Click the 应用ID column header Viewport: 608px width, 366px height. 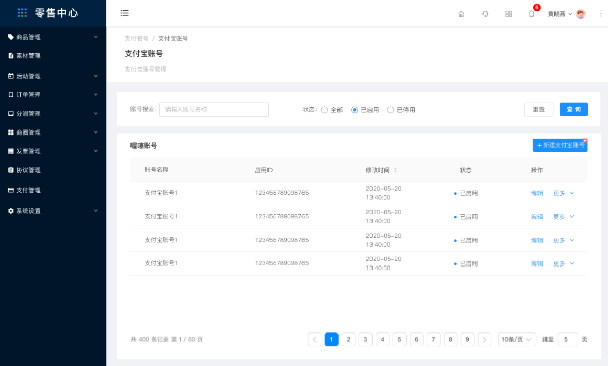pos(264,170)
